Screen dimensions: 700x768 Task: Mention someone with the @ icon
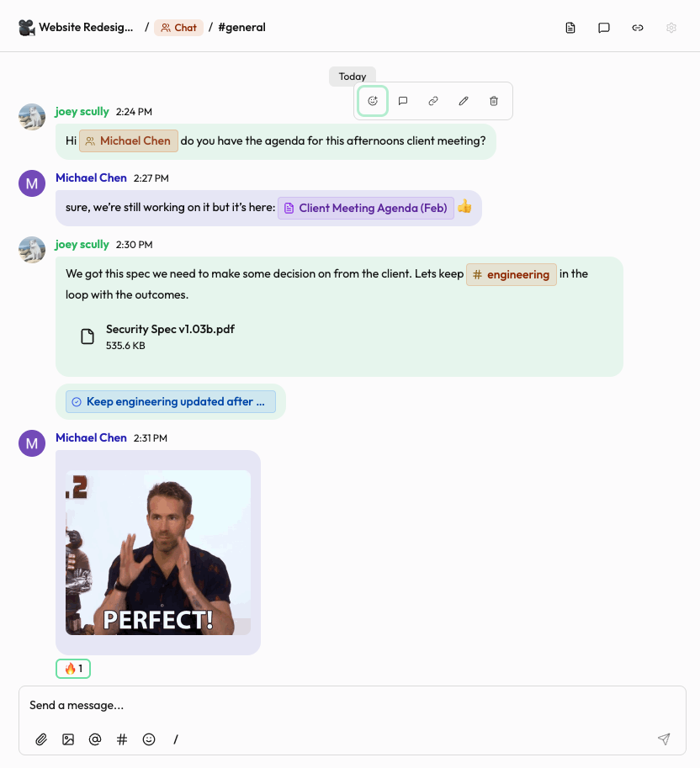[x=95, y=739]
